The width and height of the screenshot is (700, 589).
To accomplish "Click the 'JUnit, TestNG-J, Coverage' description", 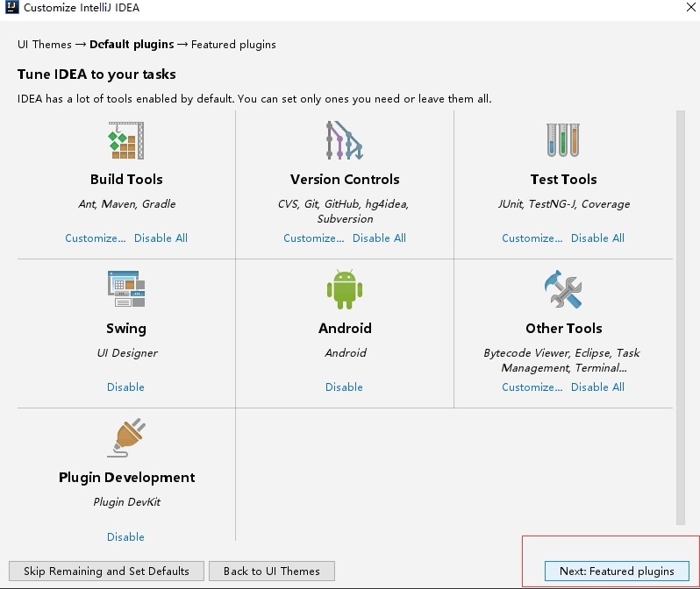I will [564, 204].
